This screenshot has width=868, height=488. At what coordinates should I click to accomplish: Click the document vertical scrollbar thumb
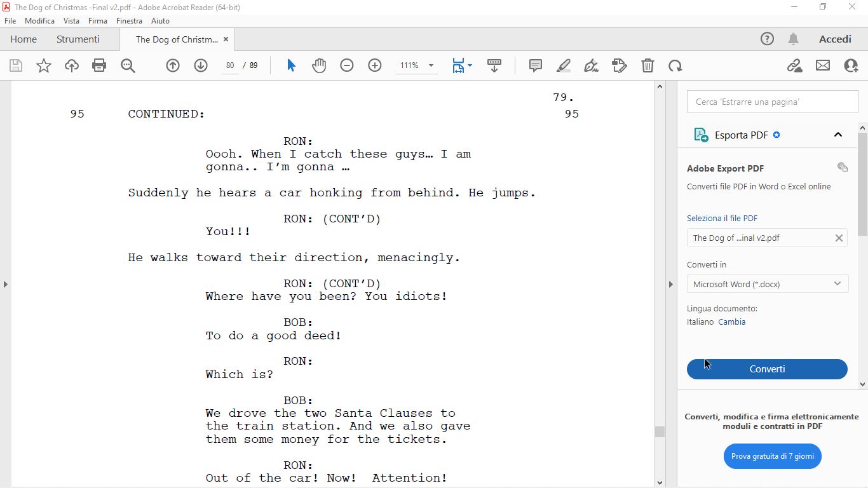tap(660, 431)
